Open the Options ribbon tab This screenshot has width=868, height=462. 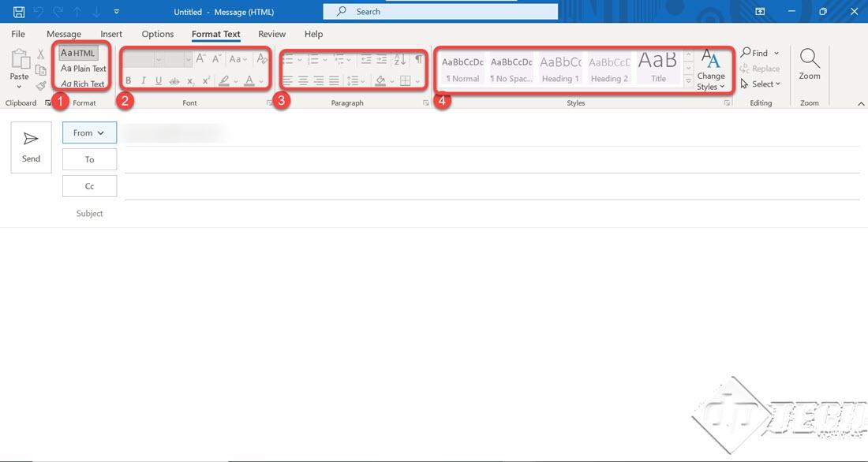158,34
